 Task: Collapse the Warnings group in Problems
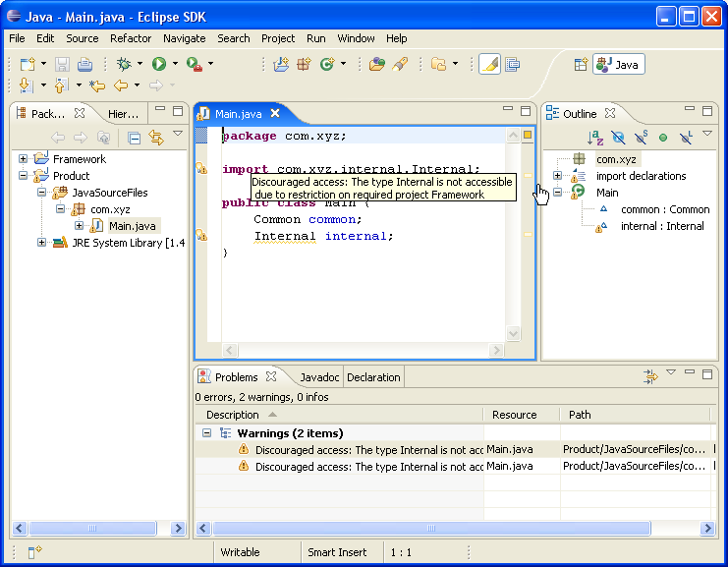(207, 433)
